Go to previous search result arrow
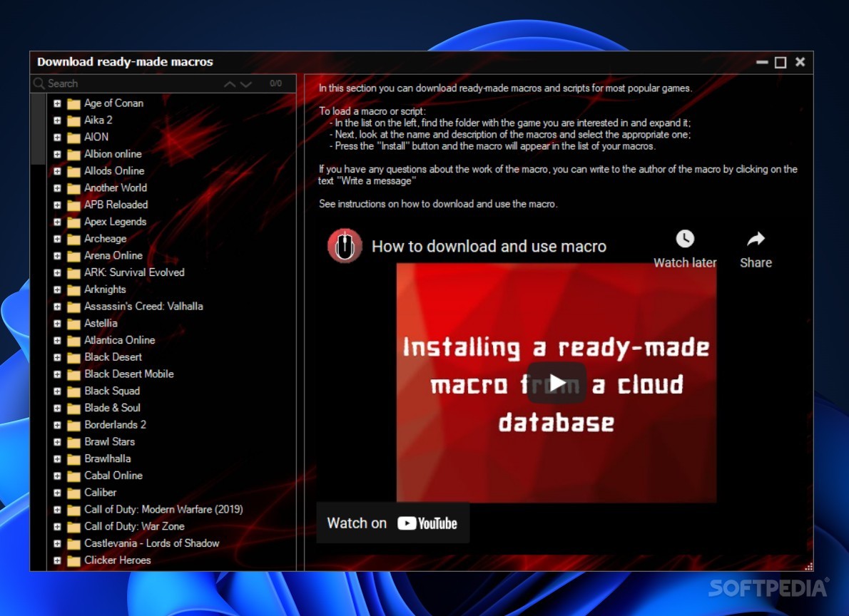The height and width of the screenshot is (616, 849). tap(230, 84)
